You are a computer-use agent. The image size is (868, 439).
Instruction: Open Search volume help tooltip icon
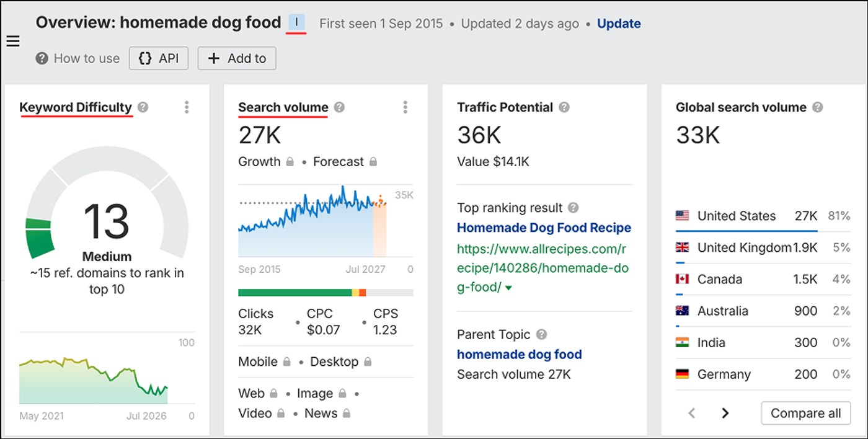pos(339,107)
